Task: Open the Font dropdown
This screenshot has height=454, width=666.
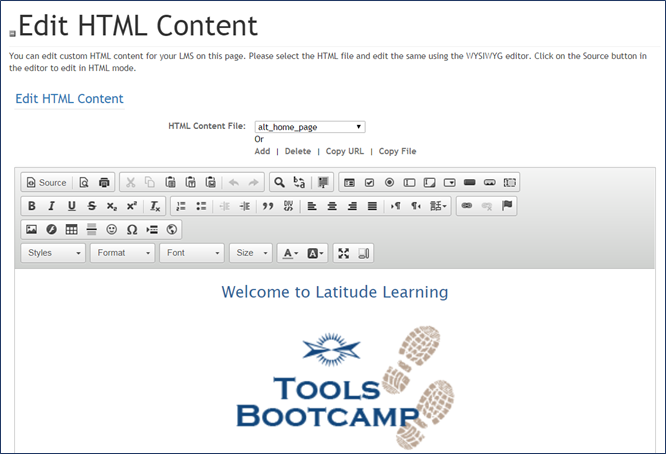Action: point(192,253)
